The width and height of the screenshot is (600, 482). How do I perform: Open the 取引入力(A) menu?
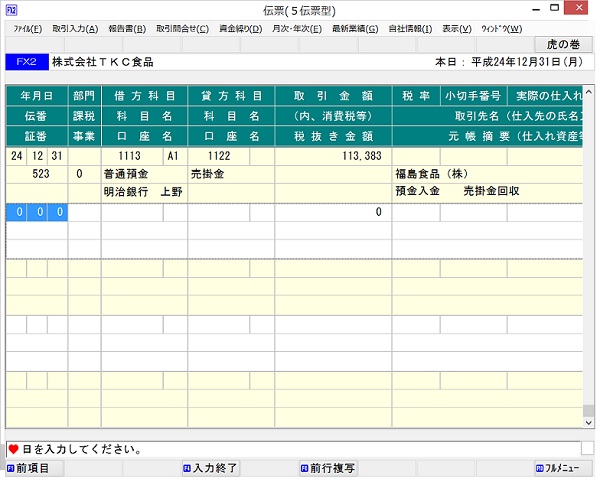tap(75, 29)
